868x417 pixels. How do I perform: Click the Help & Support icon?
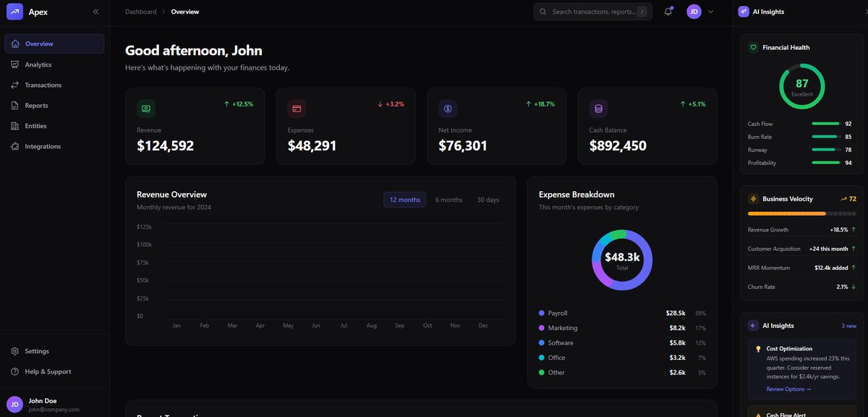tap(16, 371)
